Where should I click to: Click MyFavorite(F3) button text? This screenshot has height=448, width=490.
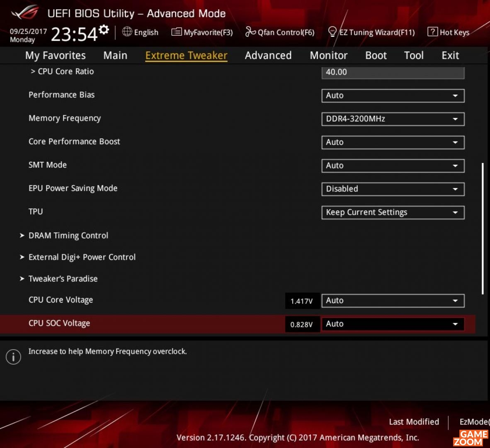tap(208, 32)
